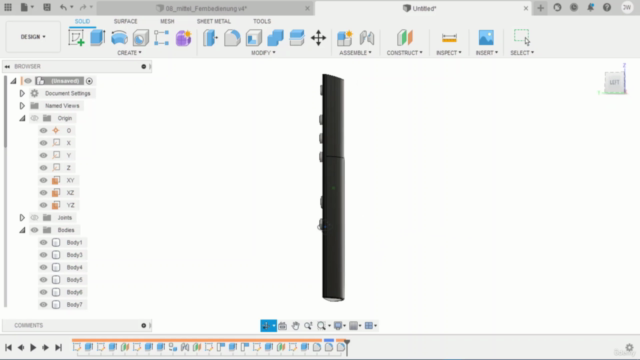
Task: Click the Undo arrow
Action: coord(63,7)
